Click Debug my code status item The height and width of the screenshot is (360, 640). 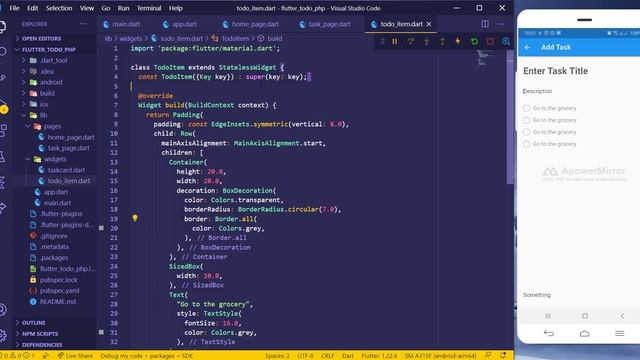tap(146, 356)
